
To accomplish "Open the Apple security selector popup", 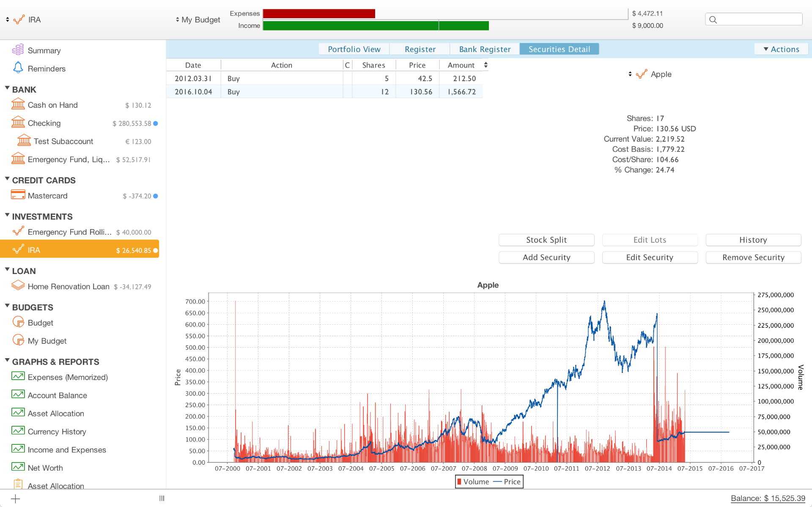I will coord(630,74).
